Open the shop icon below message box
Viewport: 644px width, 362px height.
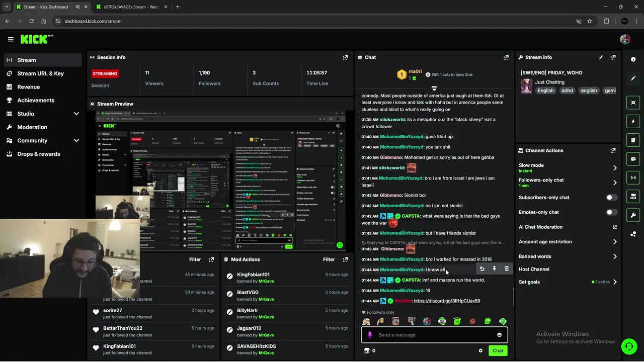(x=367, y=351)
